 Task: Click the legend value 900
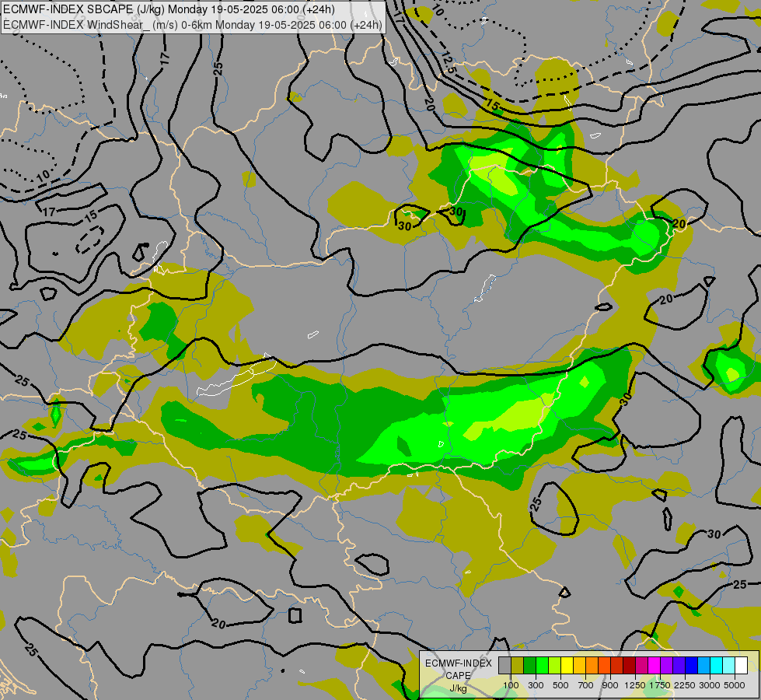coord(610,685)
